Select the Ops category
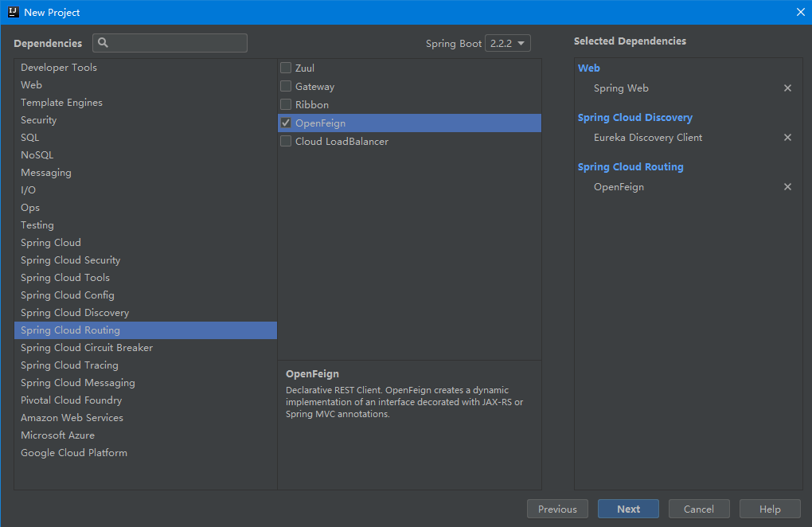The image size is (812, 527). coord(146,208)
